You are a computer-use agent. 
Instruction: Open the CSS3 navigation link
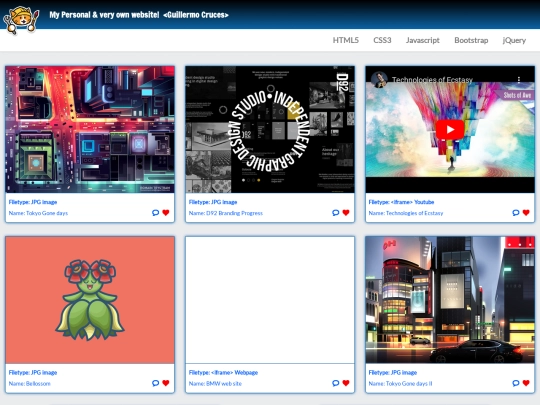pos(382,40)
